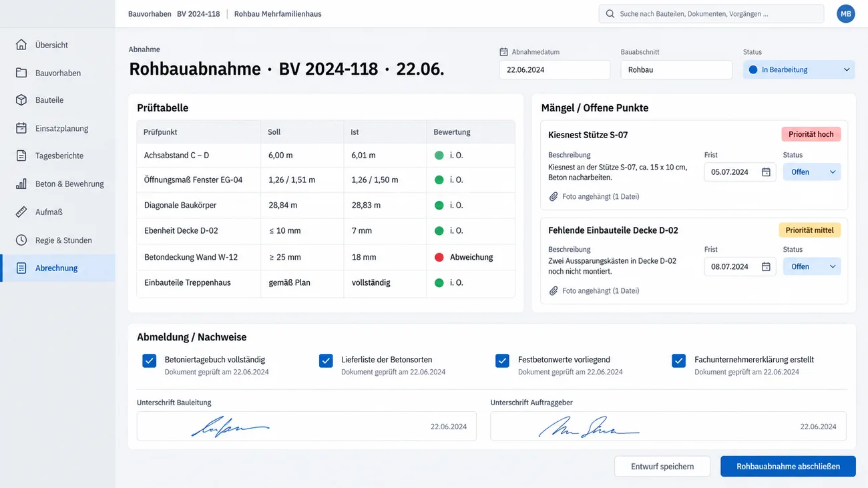Uncheck Betoniertagebuch vollständig checkbox
This screenshot has height=488, width=868.
click(149, 360)
